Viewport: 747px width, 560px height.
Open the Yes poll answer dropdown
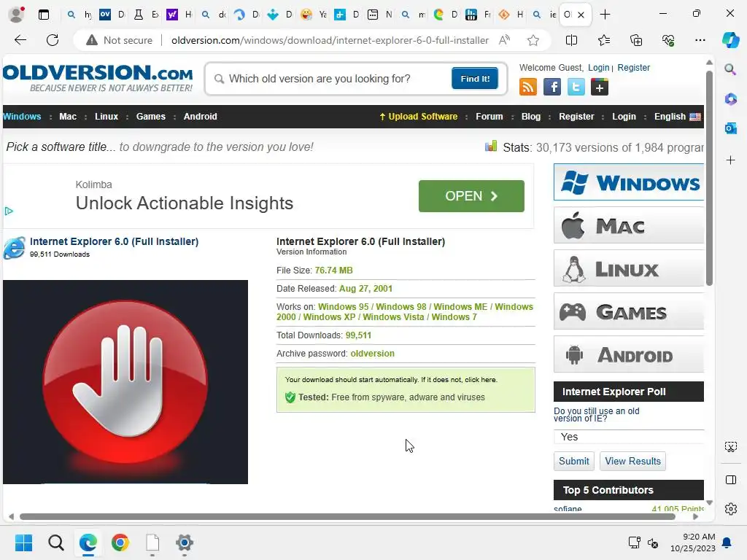point(628,437)
